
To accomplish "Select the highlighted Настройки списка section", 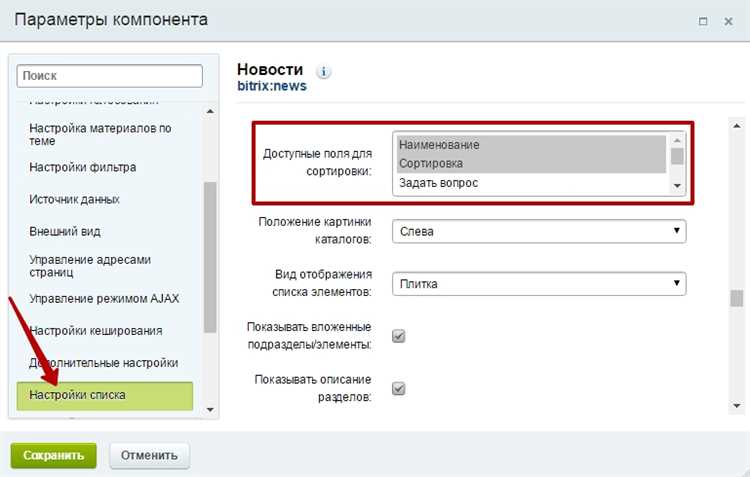I will pos(105,396).
